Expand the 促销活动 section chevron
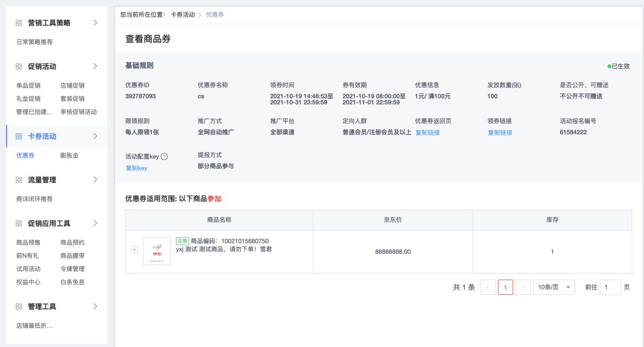Image resolution: width=644 pixels, height=347 pixels. click(x=95, y=66)
